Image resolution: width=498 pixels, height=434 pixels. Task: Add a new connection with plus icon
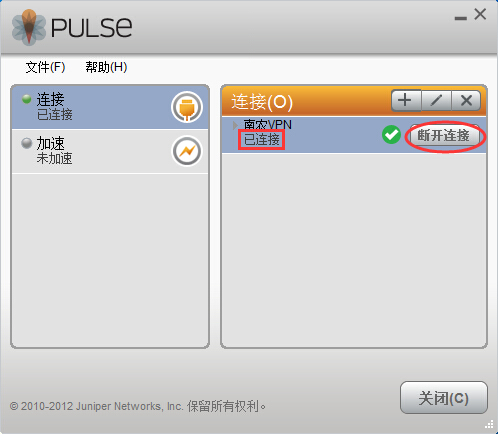point(406,100)
